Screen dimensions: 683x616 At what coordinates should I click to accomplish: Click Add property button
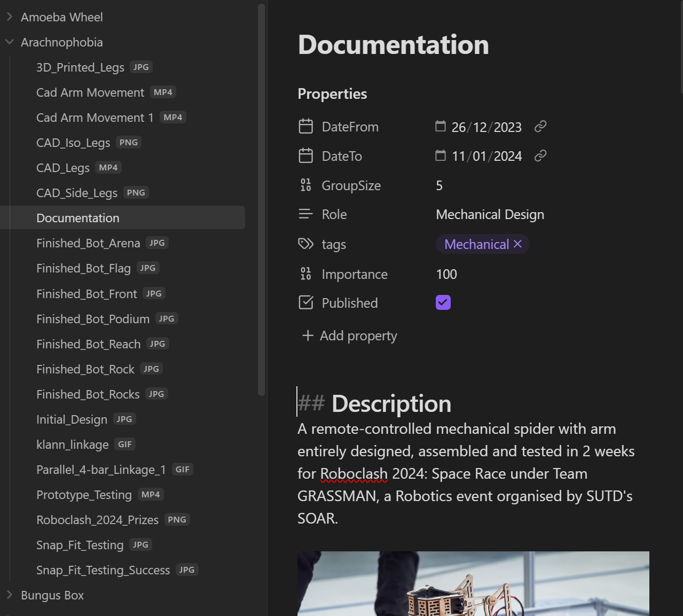point(349,336)
